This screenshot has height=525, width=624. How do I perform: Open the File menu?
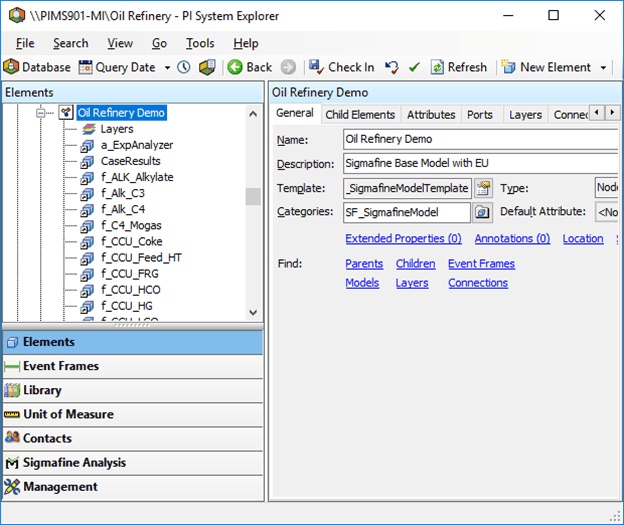click(25, 43)
